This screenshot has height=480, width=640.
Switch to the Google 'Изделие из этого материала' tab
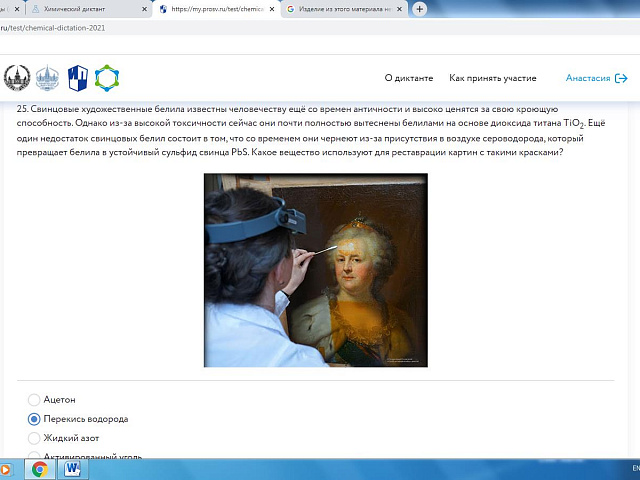pyautogui.click(x=344, y=9)
